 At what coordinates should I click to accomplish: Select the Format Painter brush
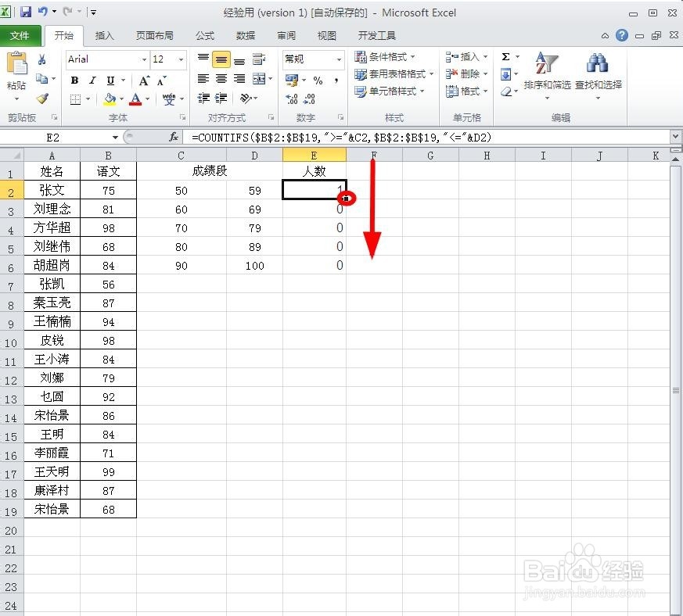(42, 98)
